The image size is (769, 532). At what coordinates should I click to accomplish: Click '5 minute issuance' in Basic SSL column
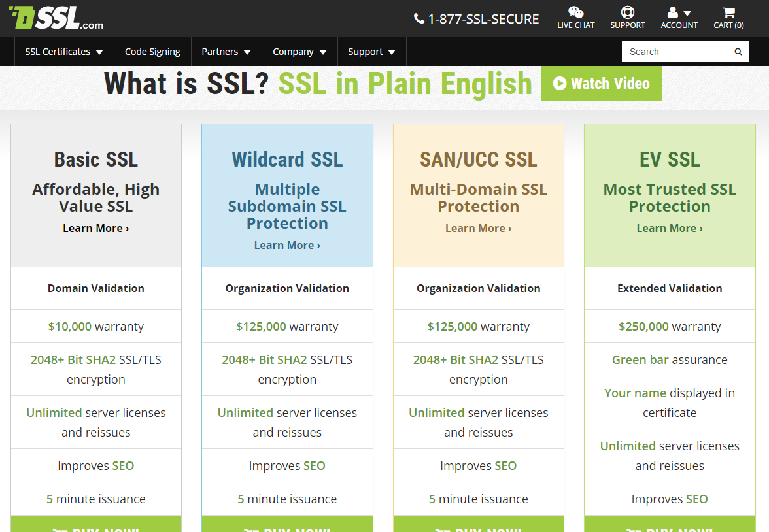[96, 499]
